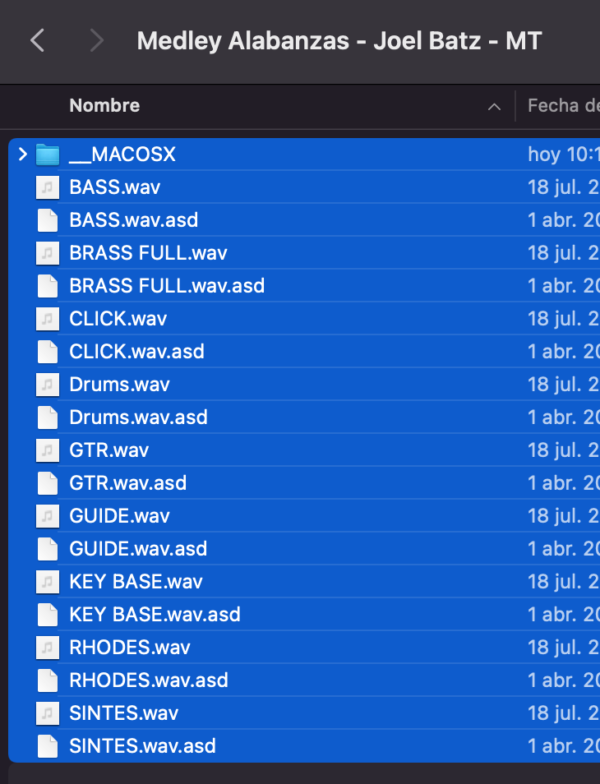Expand the __MACOSX folder disclosure triangle

click(22, 155)
